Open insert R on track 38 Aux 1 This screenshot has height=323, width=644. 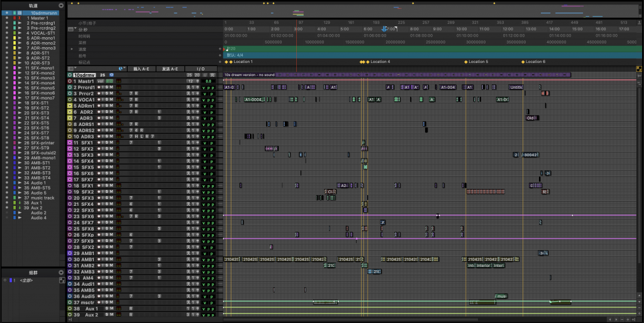pyautogui.click(x=131, y=309)
